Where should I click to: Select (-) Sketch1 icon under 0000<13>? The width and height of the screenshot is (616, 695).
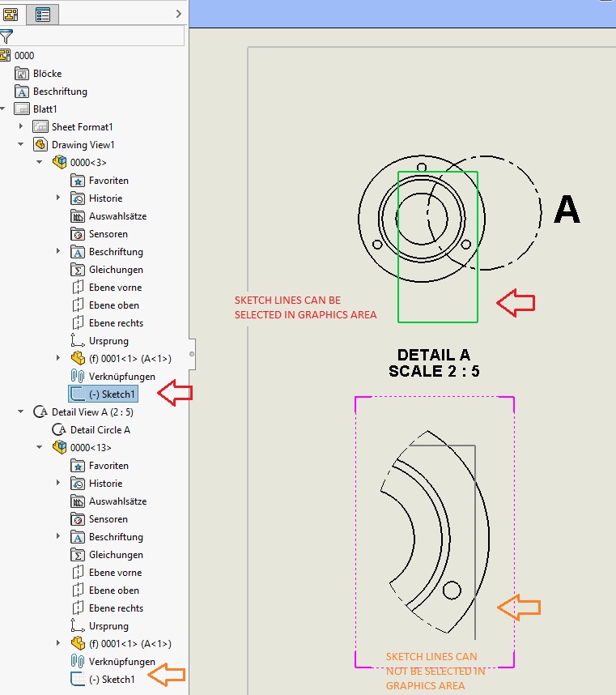(x=78, y=679)
